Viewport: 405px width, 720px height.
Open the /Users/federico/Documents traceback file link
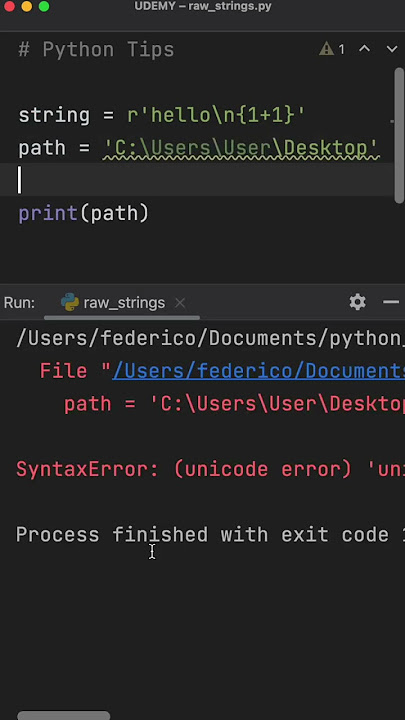259,371
